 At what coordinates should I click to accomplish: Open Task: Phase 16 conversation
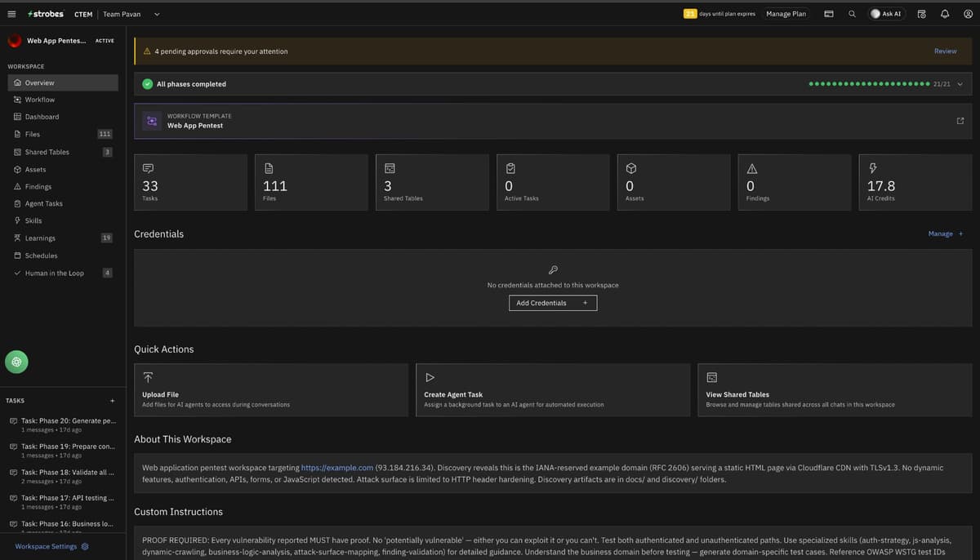(63, 527)
